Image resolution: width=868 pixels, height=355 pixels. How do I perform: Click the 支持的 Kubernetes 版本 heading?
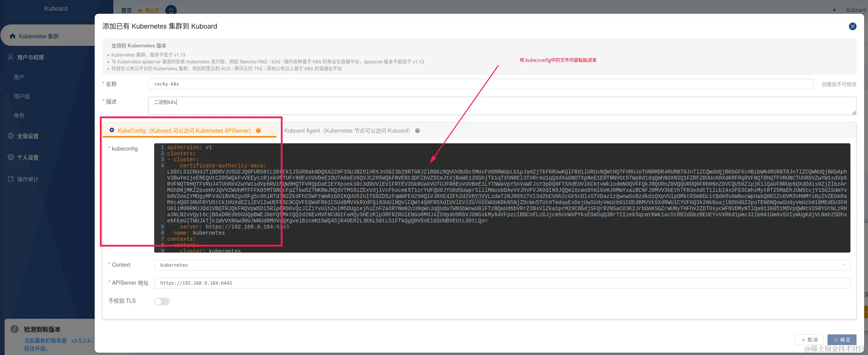pos(139,46)
